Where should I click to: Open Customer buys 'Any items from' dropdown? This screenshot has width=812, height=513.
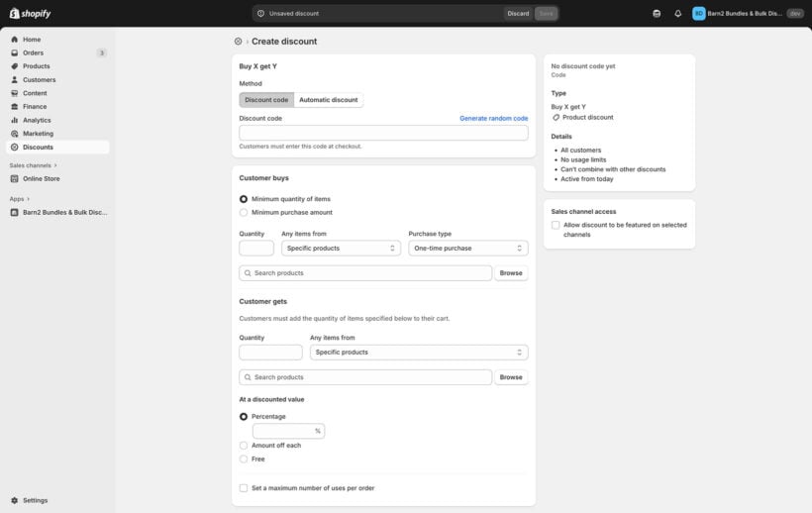click(341, 249)
